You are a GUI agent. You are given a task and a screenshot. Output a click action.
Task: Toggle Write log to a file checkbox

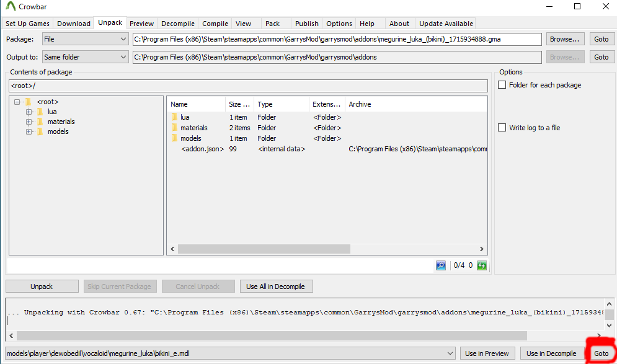pos(502,128)
